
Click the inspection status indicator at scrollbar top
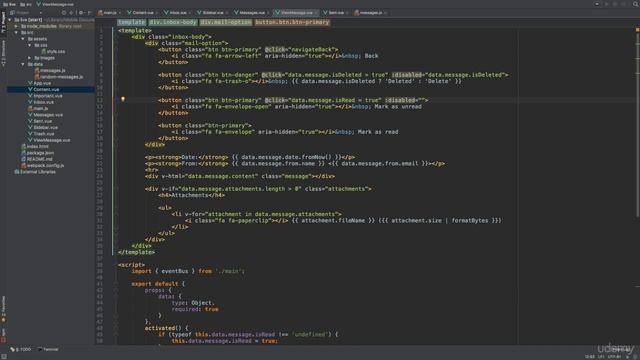click(x=638, y=29)
